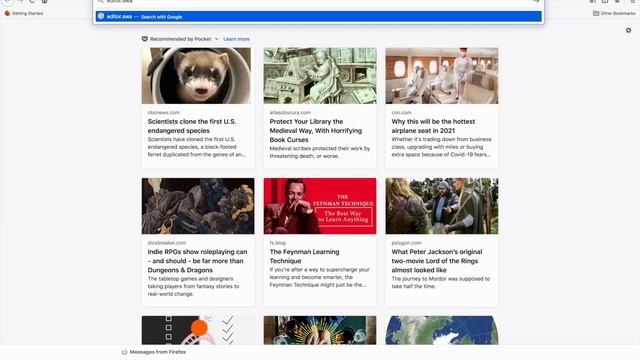The width and height of the screenshot is (640, 360).
Task: Open 'Protect Your Library the Medieval Way' article
Action: [316, 131]
